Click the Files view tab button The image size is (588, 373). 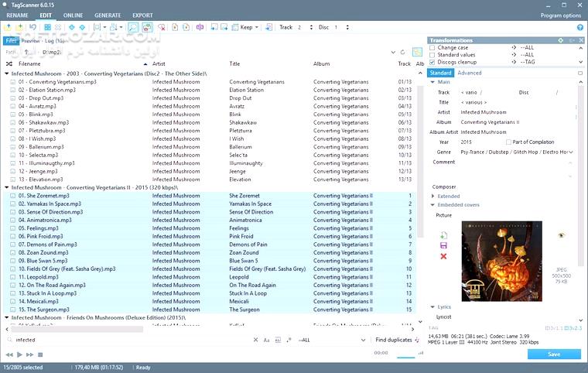11,40
